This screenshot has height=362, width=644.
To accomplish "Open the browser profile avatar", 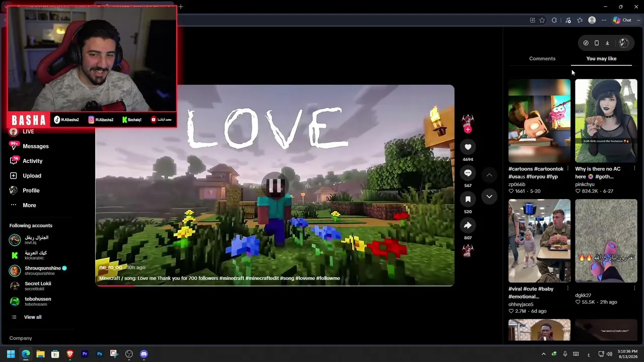I will coord(592,20).
